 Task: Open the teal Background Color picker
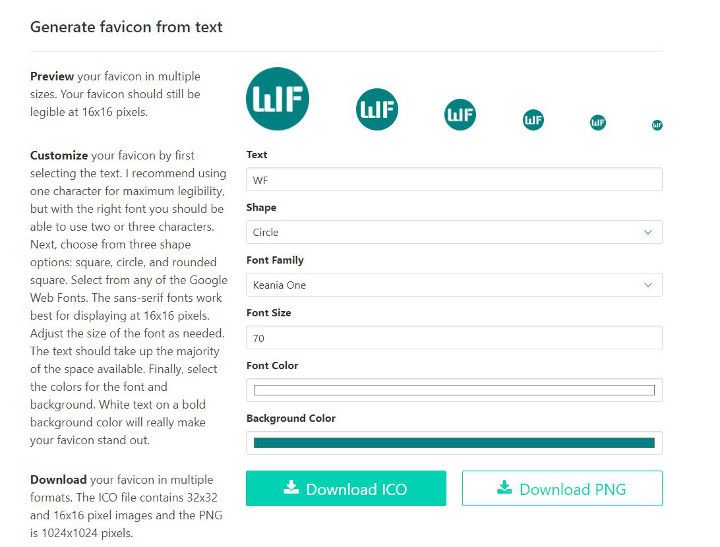(x=454, y=443)
